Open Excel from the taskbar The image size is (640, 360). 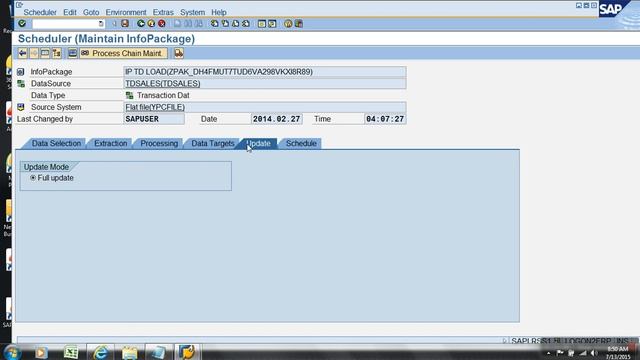71,352
